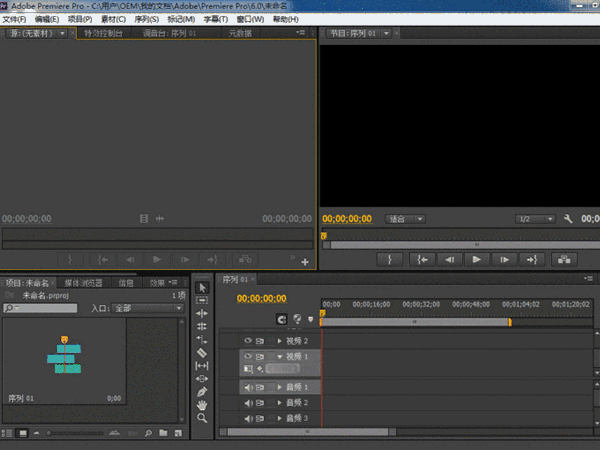
Task: Open Find in the project panel
Action: click(148, 433)
